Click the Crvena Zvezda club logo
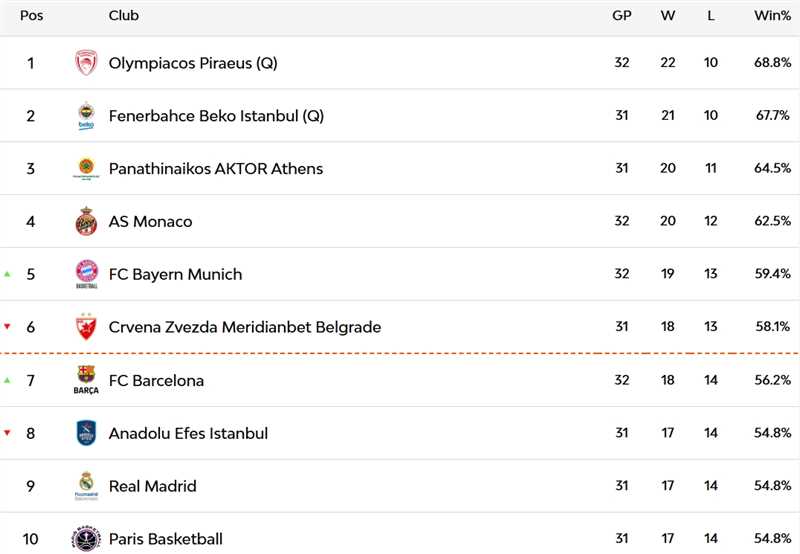Image resolution: width=800 pixels, height=554 pixels. (x=86, y=327)
